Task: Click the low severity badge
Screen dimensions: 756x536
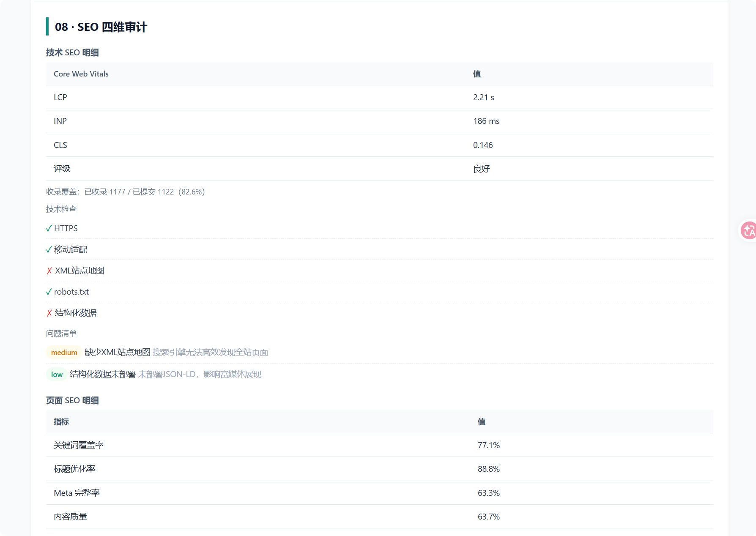Action: [57, 375]
